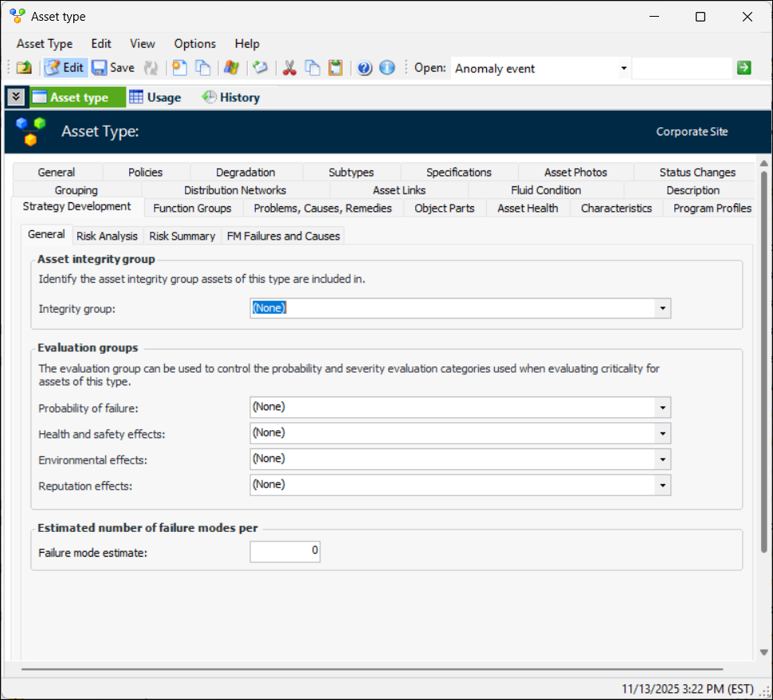Click the Paste clipboard icon

tap(335, 68)
